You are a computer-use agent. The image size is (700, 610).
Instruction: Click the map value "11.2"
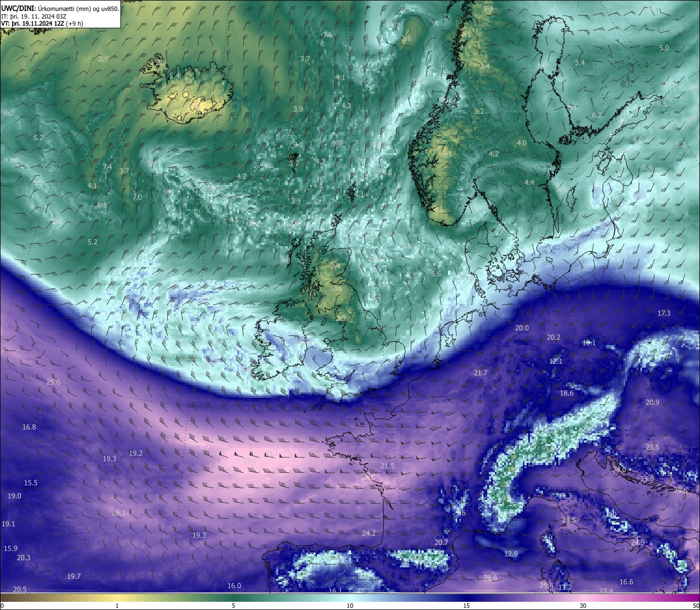click(x=565, y=587)
